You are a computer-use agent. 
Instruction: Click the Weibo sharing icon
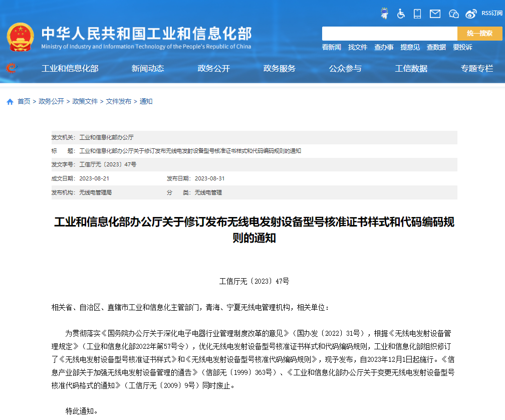tap(470, 14)
